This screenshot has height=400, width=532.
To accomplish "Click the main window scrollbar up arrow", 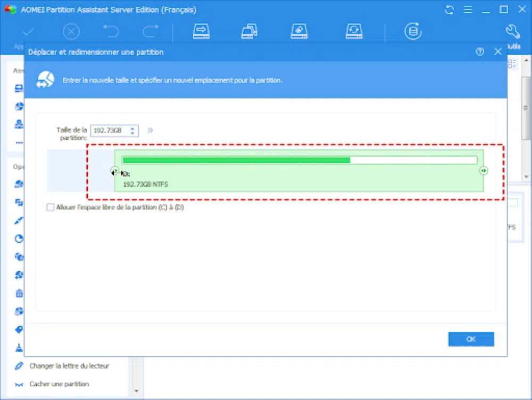I will coord(526,61).
